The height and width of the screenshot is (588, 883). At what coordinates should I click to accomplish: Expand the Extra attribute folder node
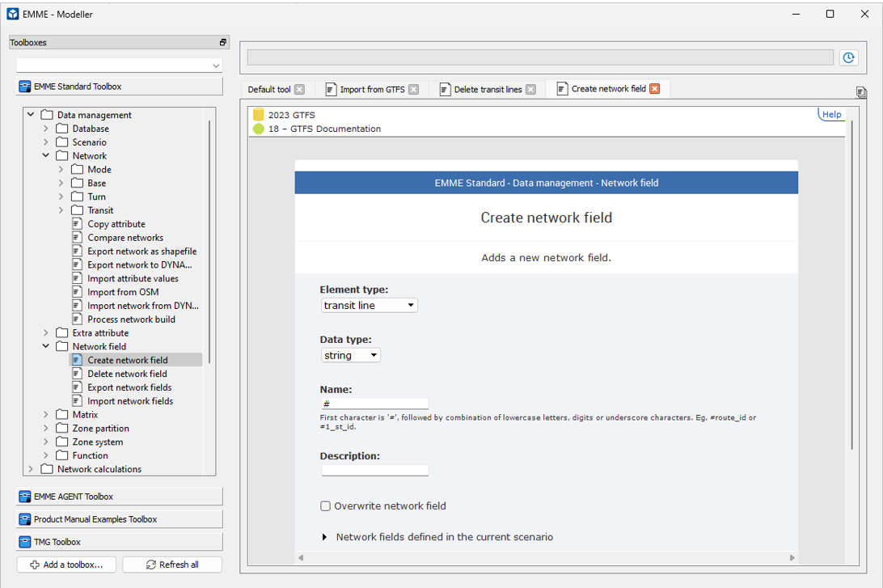[46, 333]
